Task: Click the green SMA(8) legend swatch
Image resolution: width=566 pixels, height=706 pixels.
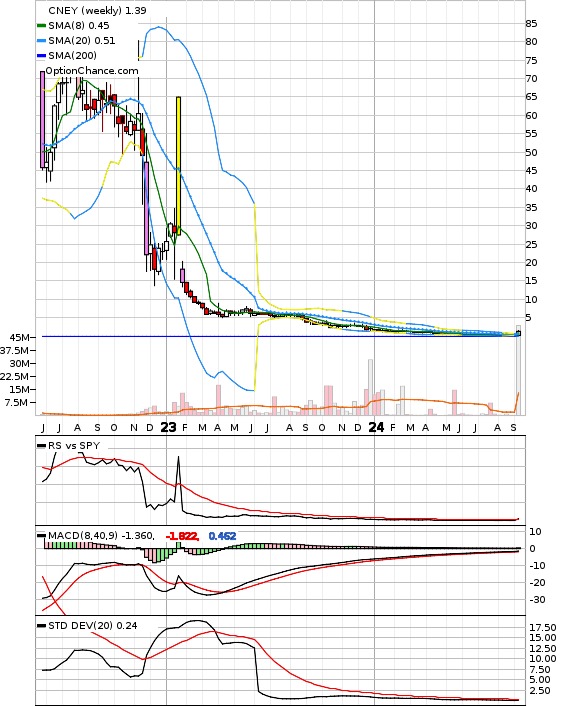Action: (x=41, y=26)
